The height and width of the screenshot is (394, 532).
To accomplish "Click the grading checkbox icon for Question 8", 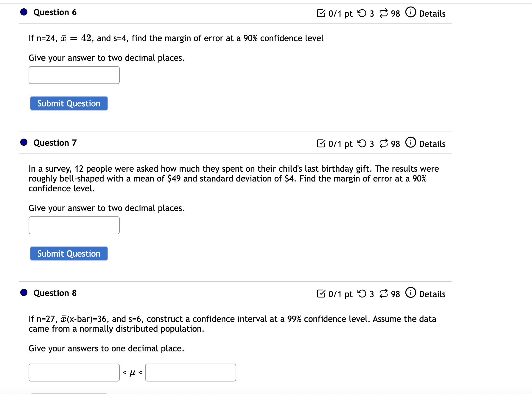I will point(321,294).
